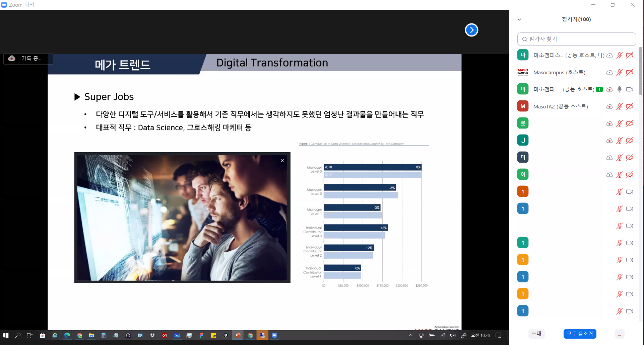644x345 pixels.
Task: Click the Zoom icon in the taskbar
Action: tap(274, 335)
